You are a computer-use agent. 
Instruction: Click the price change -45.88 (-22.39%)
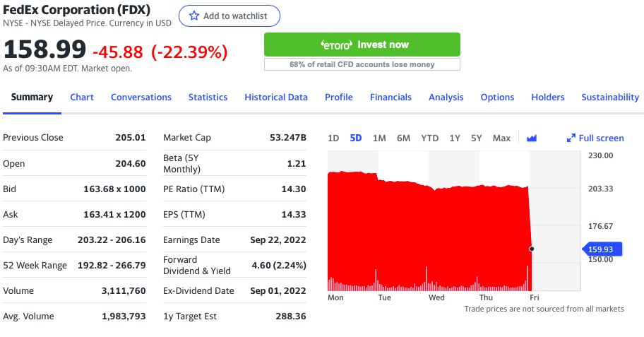coord(160,52)
